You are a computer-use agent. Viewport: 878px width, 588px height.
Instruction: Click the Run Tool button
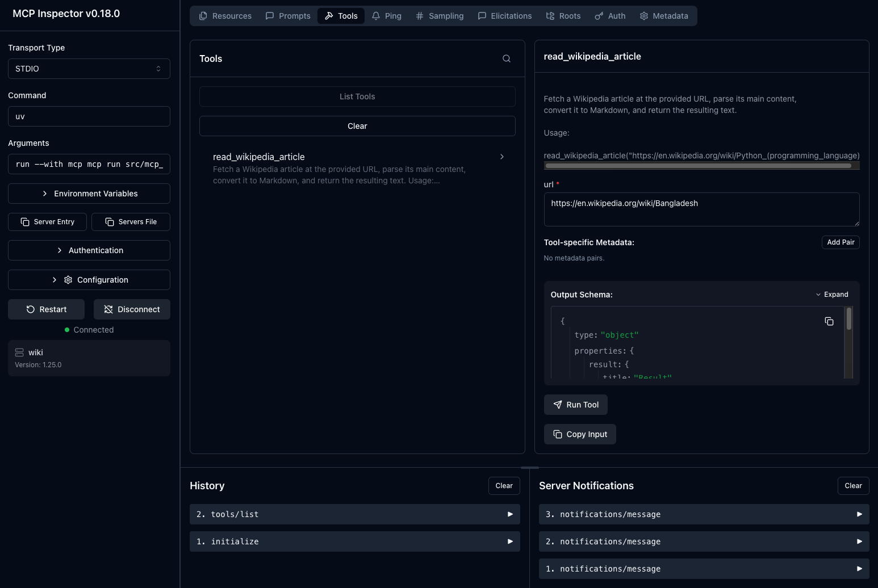[x=575, y=404]
